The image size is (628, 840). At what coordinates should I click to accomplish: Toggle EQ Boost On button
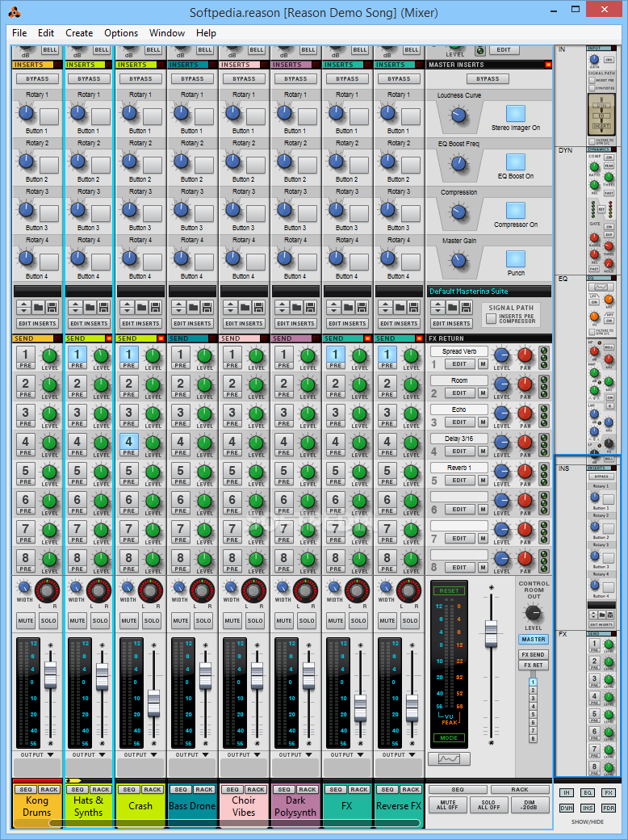516,162
